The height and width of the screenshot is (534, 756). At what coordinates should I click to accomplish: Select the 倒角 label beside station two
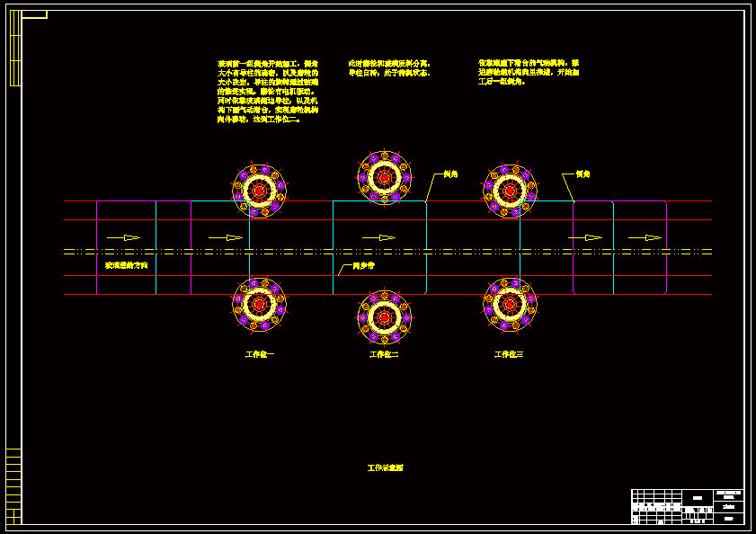tap(450, 174)
